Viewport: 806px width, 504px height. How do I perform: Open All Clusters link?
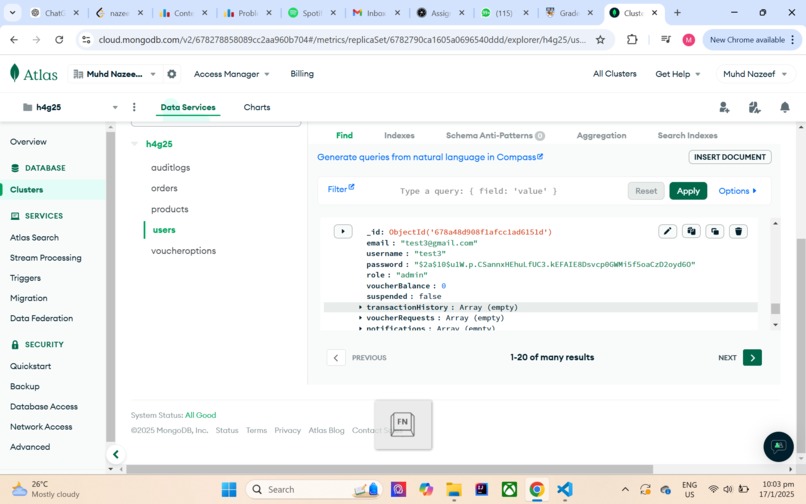point(614,74)
